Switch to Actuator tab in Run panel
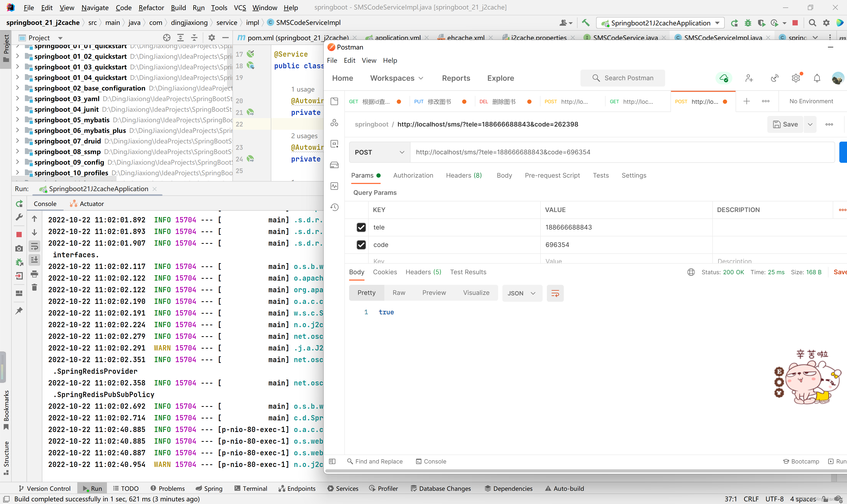 (x=87, y=204)
